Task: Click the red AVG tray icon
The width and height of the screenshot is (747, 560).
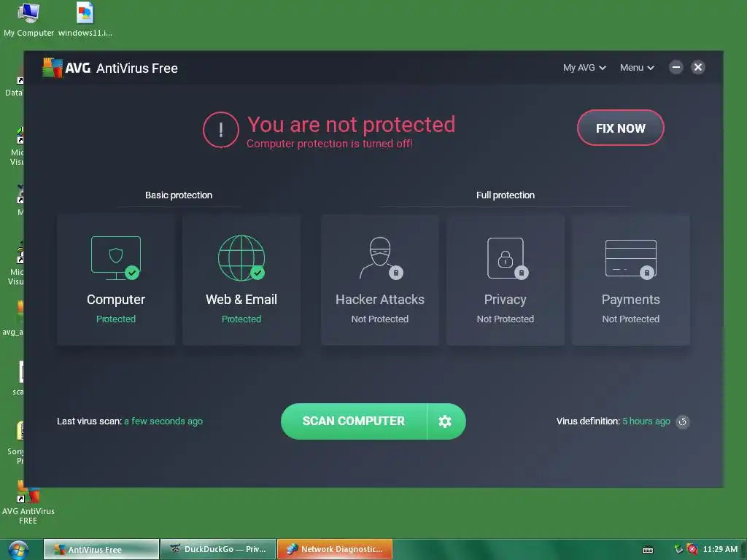Action: click(692, 550)
